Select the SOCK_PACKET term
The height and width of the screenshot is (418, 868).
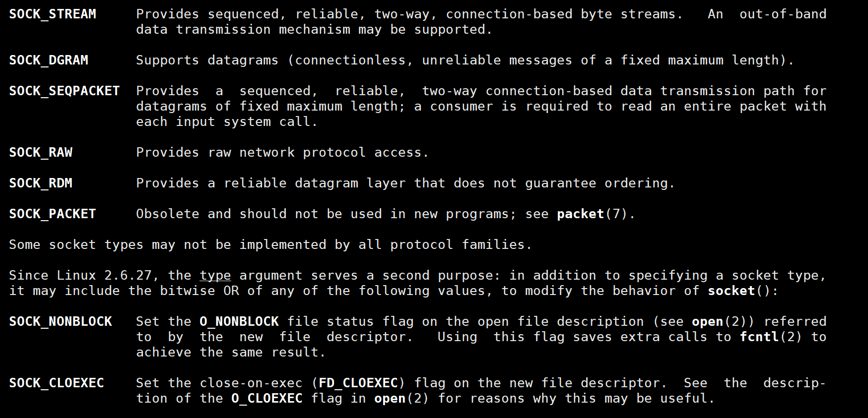click(x=53, y=214)
